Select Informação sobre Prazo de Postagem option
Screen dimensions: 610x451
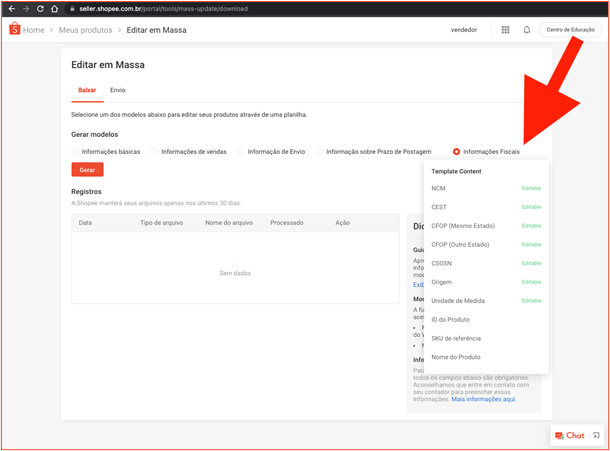coord(319,151)
